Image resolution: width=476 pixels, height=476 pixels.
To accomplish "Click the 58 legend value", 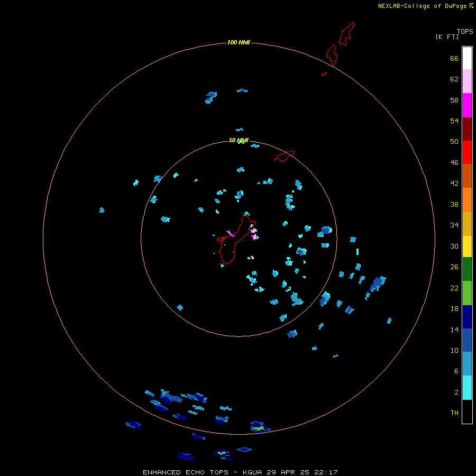I will pos(454,100).
